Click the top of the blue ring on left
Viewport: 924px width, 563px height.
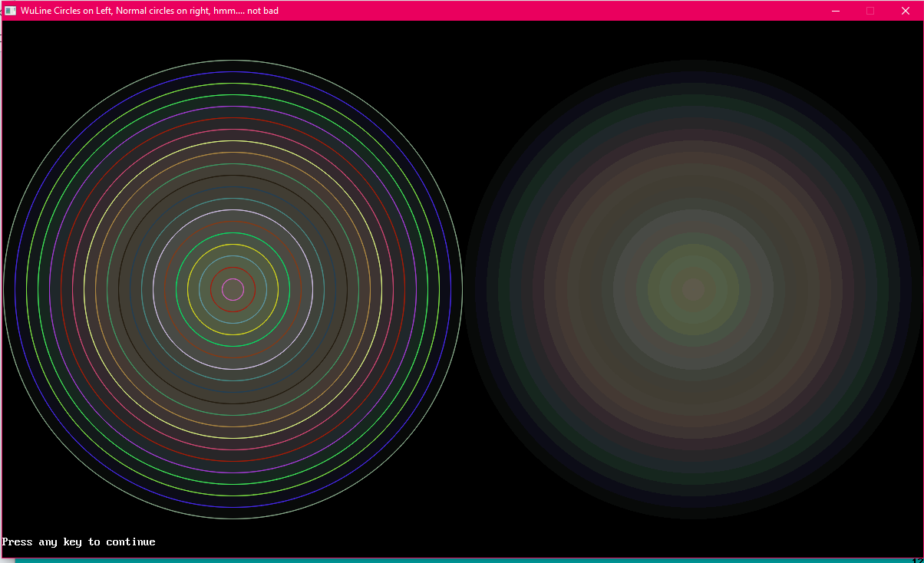233,72
